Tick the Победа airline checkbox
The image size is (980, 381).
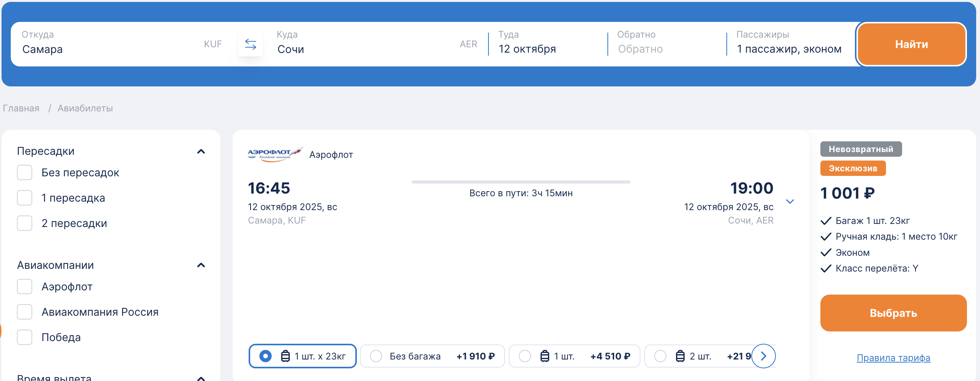click(25, 337)
